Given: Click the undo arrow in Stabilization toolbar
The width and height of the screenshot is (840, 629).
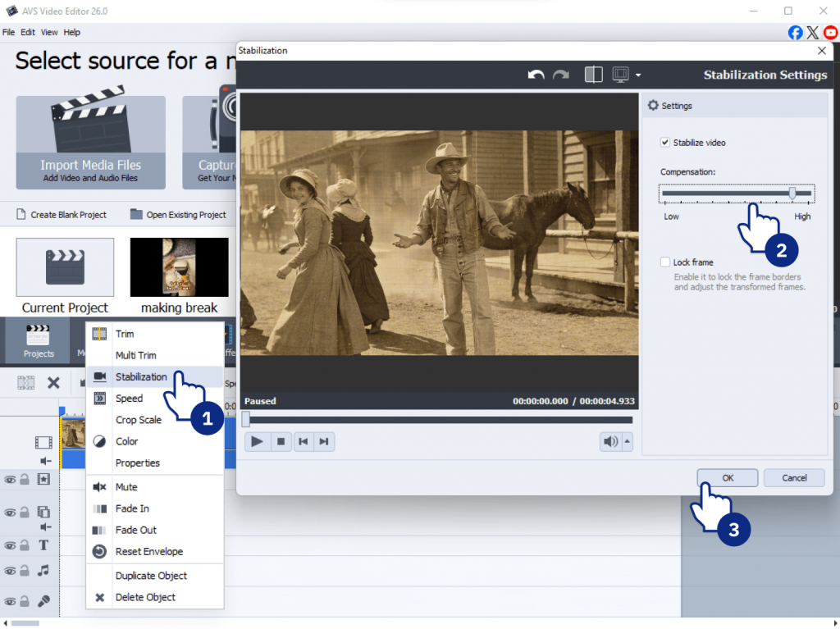Looking at the screenshot, I should click(x=536, y=75).
